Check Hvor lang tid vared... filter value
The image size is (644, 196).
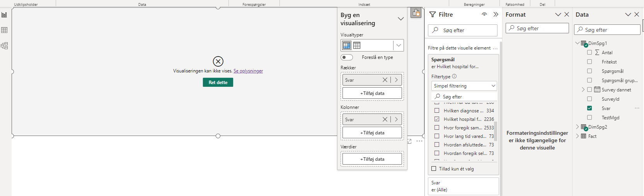(437, 136)
